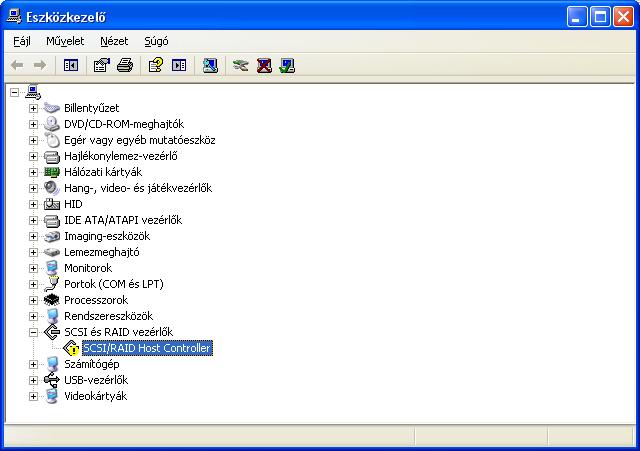The width and height of the screenshot is (640, 451).
Task: Click the monitor icon beside Videokártyák
Action: pos(51,396)
